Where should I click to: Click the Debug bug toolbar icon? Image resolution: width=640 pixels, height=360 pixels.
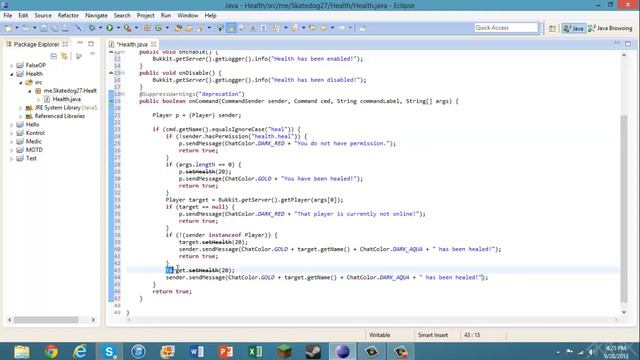point(92,28)
